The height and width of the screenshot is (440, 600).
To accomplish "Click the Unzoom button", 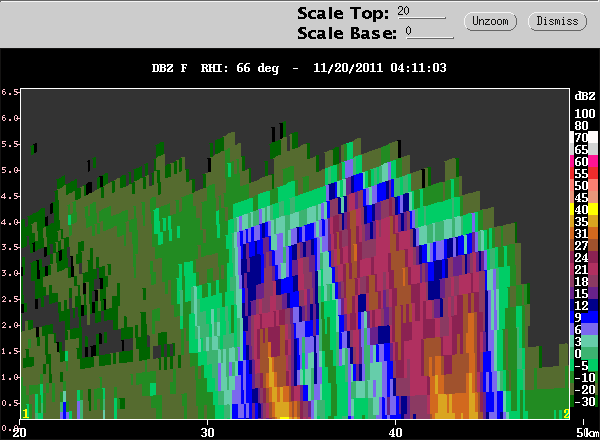I will click(x=490, y=21).
